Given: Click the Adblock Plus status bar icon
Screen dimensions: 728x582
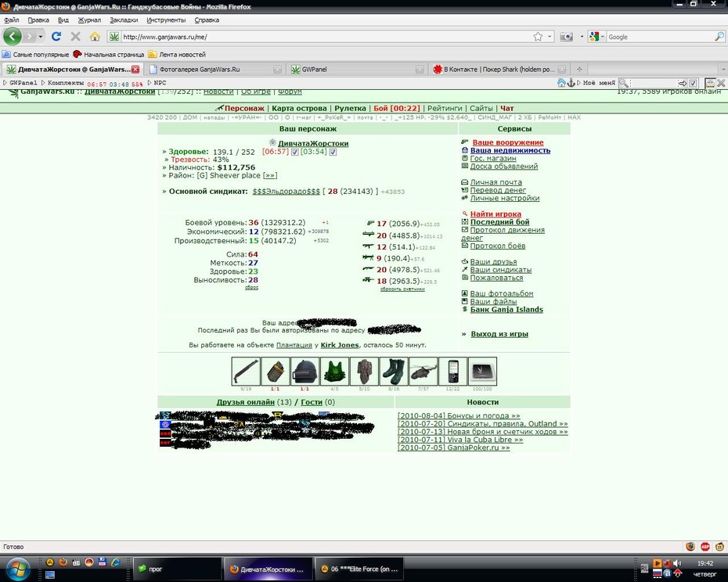Looking at the screenshot, I should coord(705,547).
